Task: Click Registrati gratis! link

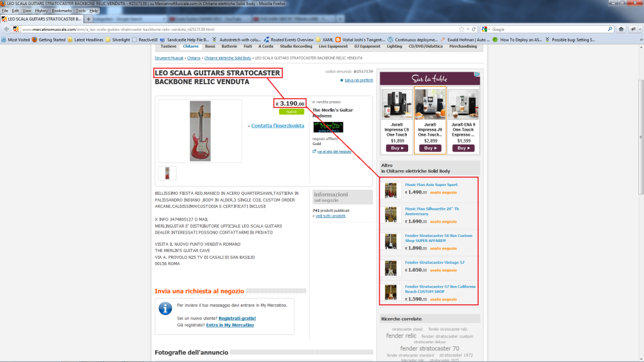Action: coord(237,318)
